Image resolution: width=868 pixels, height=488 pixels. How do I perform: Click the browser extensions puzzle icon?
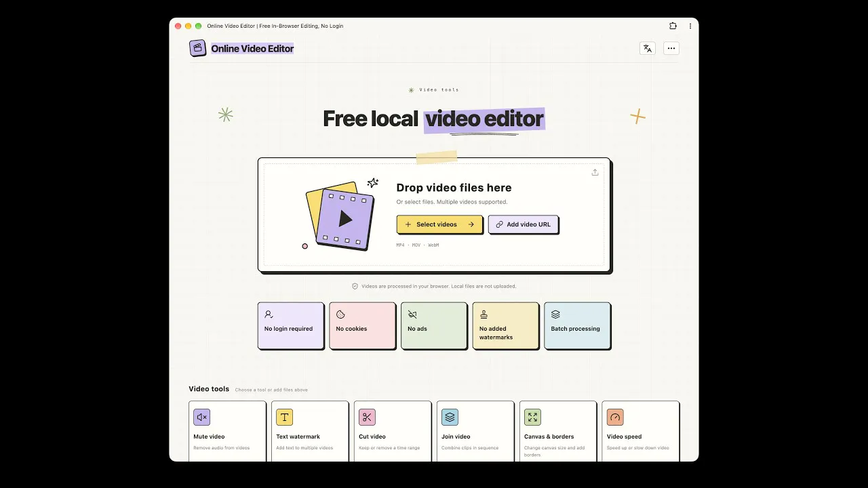[673, 26]
